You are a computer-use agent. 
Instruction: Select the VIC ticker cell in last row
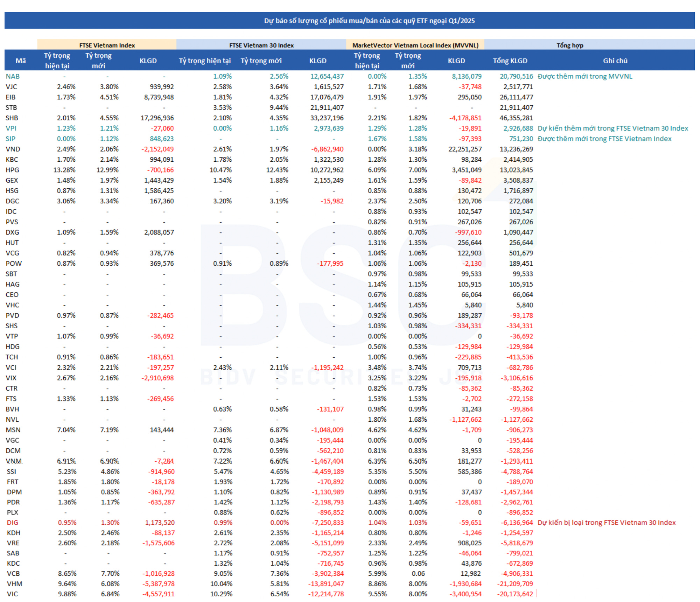coord(12,594)
